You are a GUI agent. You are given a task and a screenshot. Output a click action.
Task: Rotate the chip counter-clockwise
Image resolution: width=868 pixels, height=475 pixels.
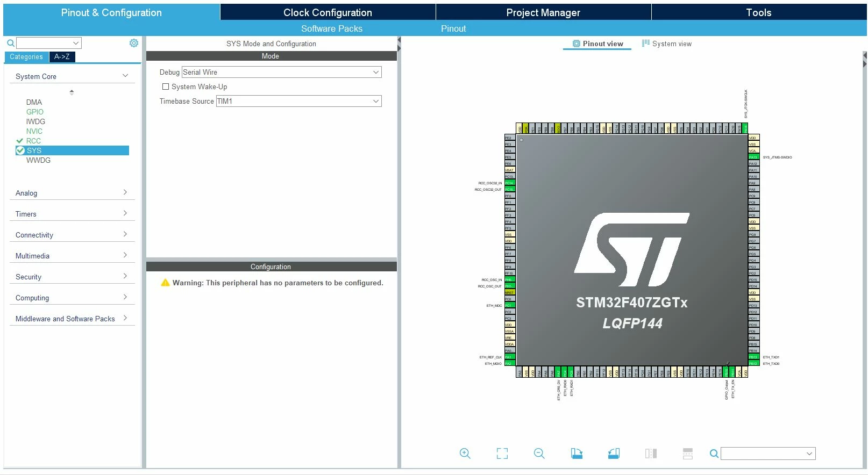pos(614,454)
